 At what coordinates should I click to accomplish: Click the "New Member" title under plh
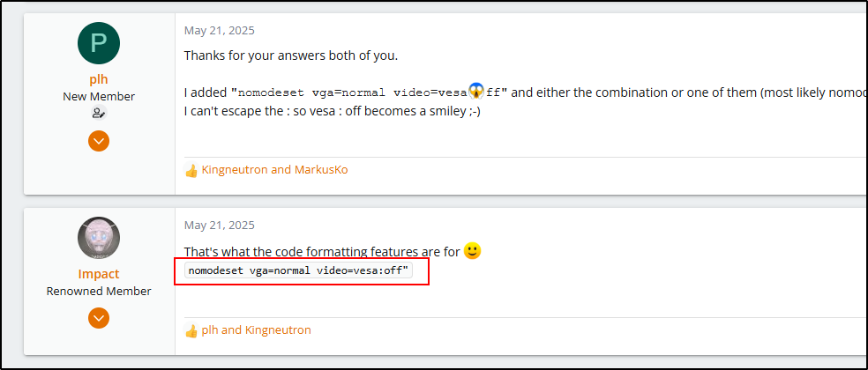(x=99, y=96)
